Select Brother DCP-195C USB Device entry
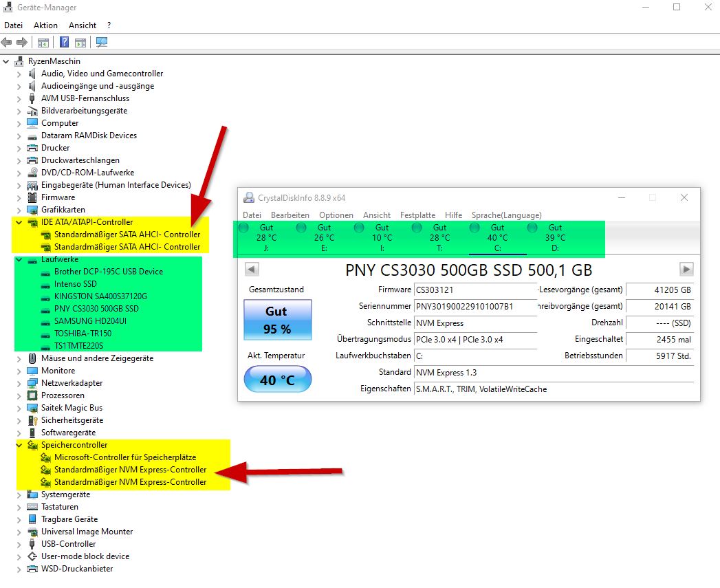720x588 pixels. pyautogui.click(x=109, y=272)
